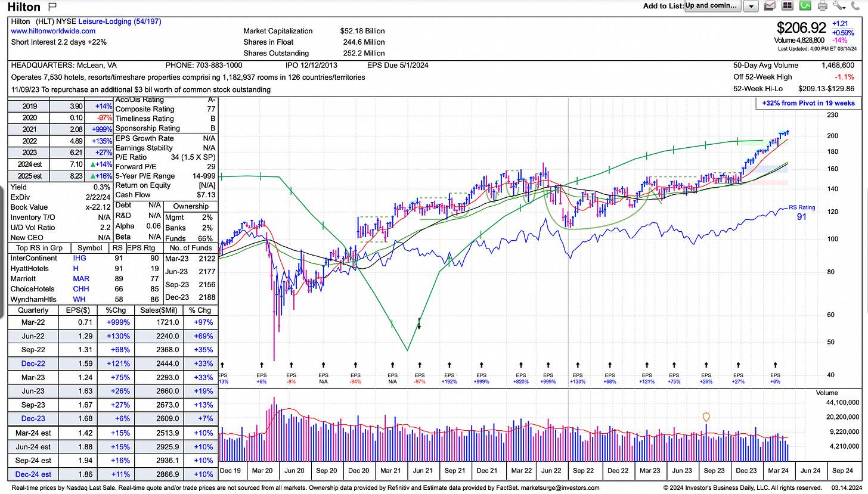Click the EPS +121% marker on chart
Screen dimensions: 868x494
[x=646, y=378]
